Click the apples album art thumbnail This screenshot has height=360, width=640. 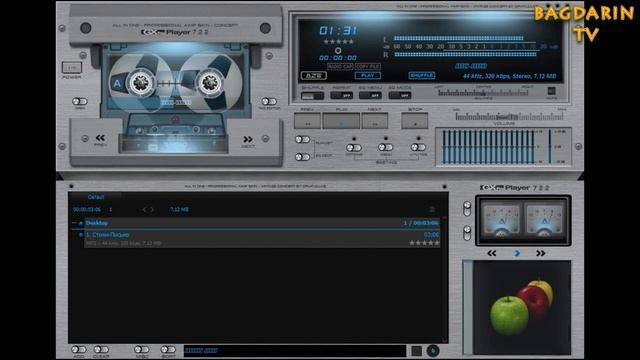click(522, 307)
